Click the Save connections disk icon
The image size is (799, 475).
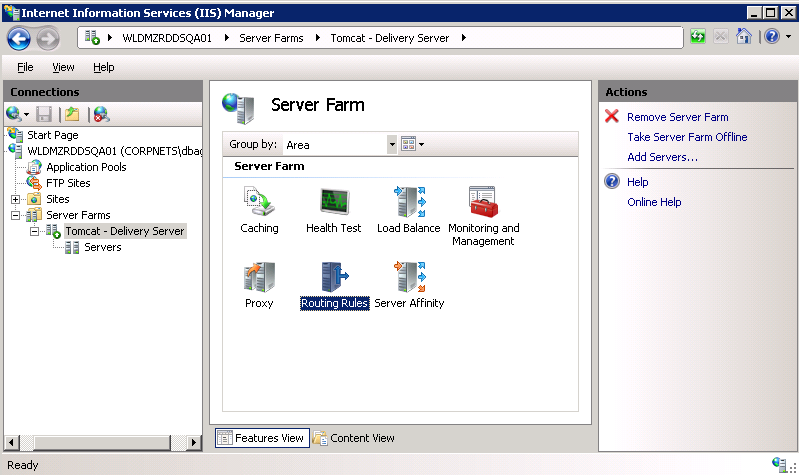[x=44, y=114]
